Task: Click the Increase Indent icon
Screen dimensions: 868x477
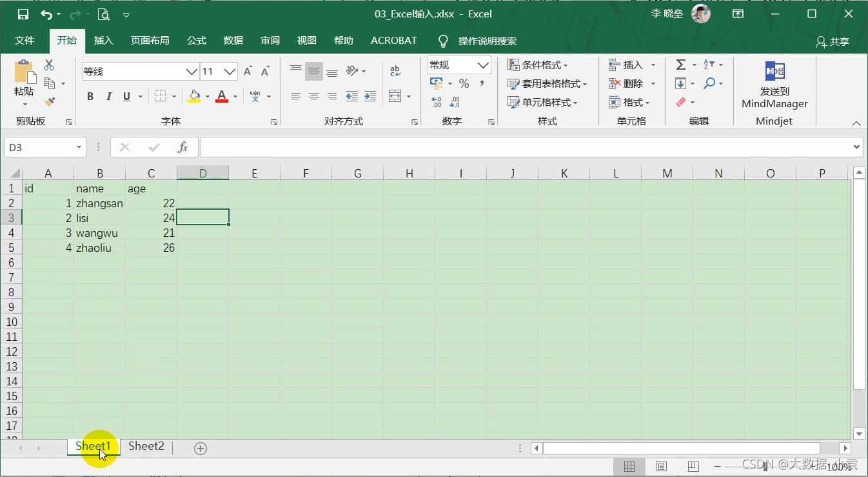Action: pyautogui.click(x=370, y=96)
